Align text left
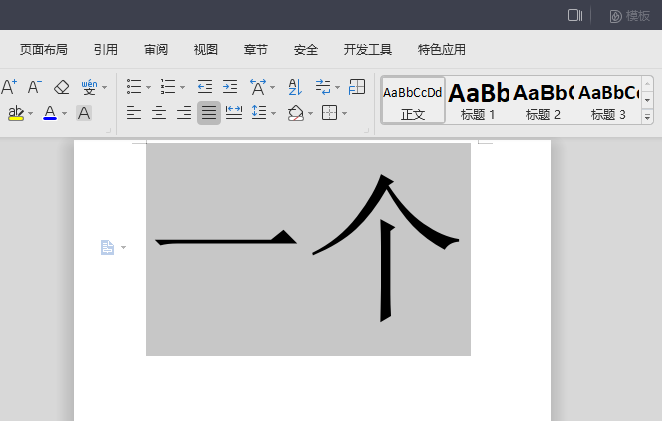Image resolution: width=662 pixels, height=421 pixels. point(134,113)
